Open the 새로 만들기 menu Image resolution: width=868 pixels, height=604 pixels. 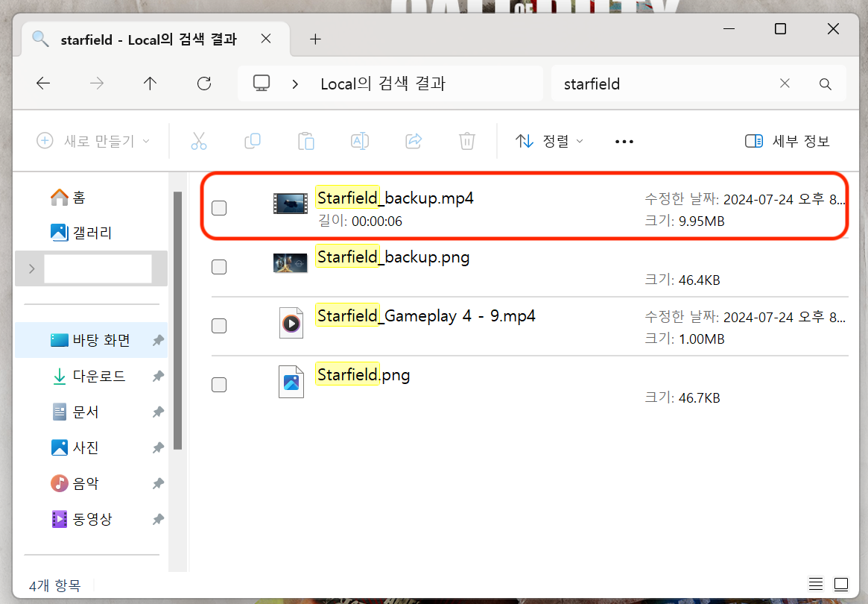[93, 141]
